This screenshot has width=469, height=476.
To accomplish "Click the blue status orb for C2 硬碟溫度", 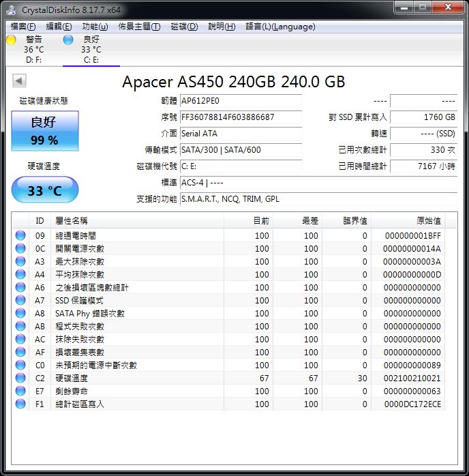I will (x=20, y=378).
